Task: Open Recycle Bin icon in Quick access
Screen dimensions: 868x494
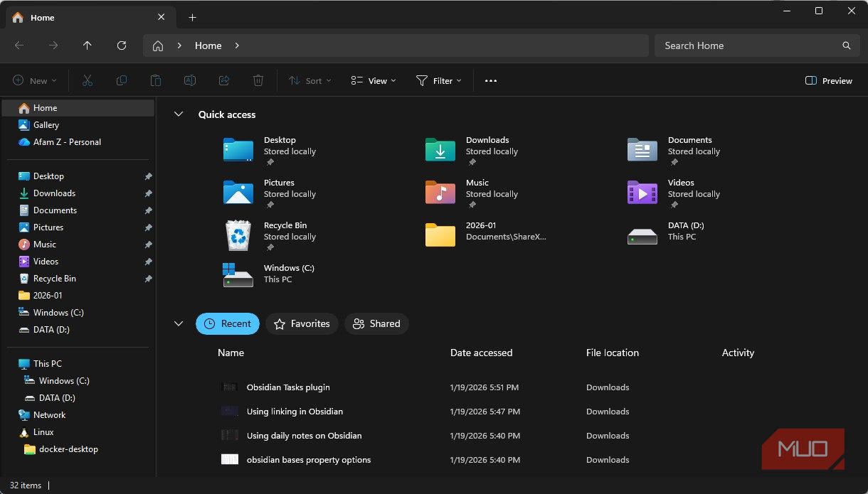Action: 238,235
